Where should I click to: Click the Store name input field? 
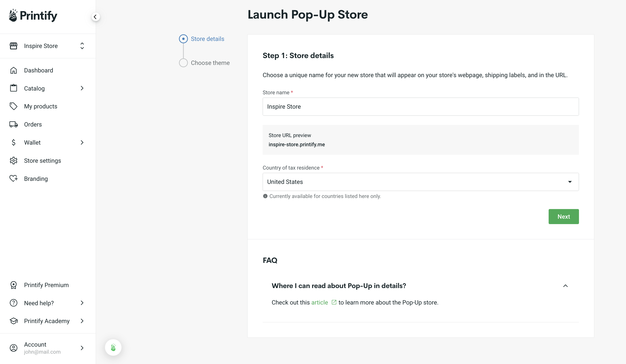click(420, 107)
